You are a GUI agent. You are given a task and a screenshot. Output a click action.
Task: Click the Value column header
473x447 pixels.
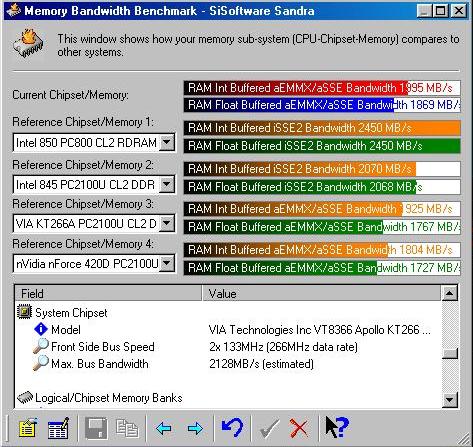pos(321,293)
